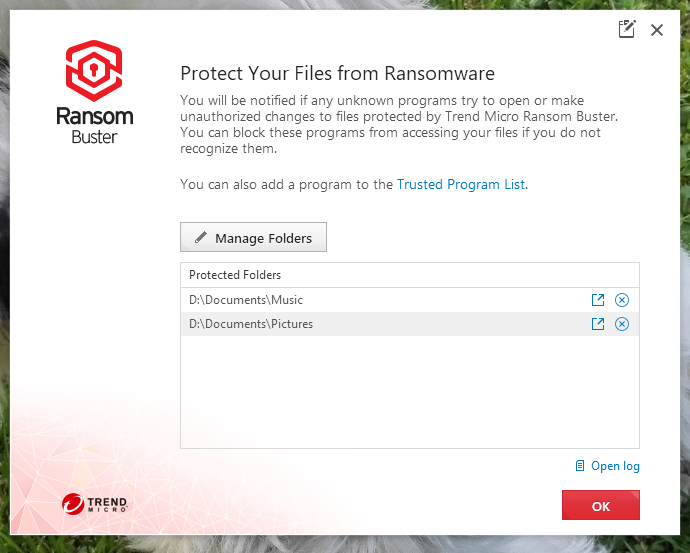Click the document icon beside Open log
This screenshot has width=690, height=553.
coord(580,466)
